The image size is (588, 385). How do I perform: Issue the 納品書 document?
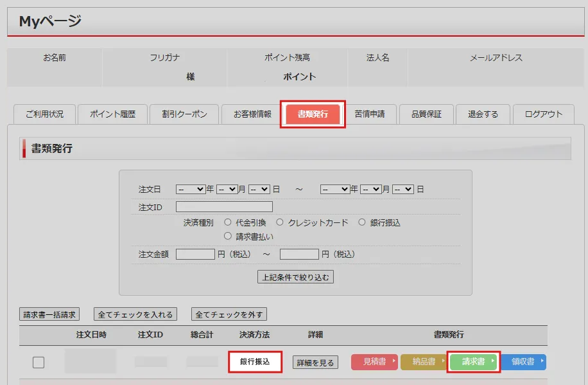tap(424, 362)
